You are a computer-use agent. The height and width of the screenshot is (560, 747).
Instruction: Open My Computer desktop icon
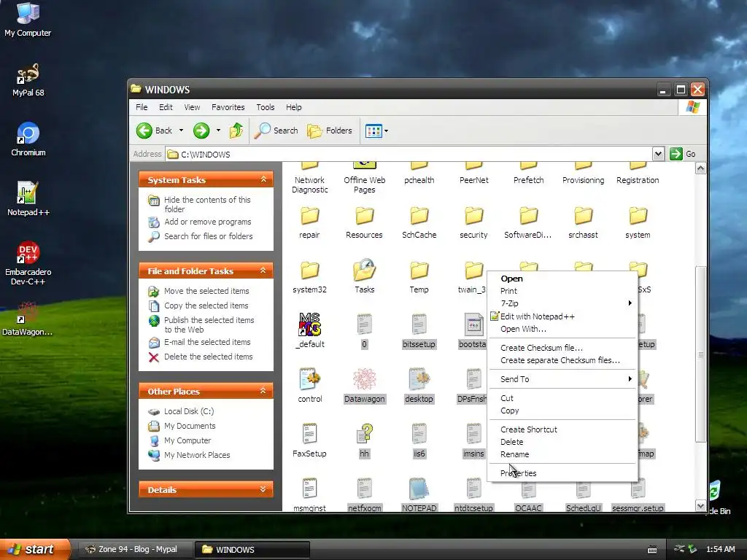(x=28, y=19)
